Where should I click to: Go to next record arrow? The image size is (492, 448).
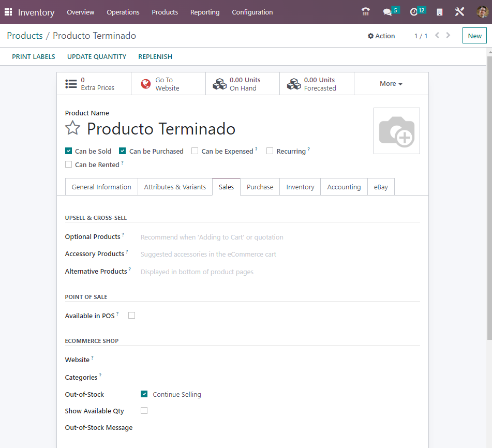click(x=448, y=36)
